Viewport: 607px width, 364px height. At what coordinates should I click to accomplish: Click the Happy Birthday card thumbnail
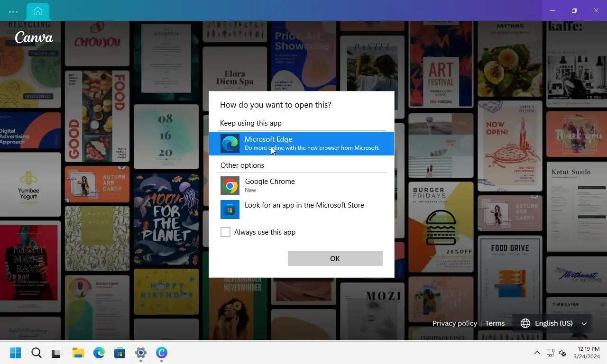[166, 291]
